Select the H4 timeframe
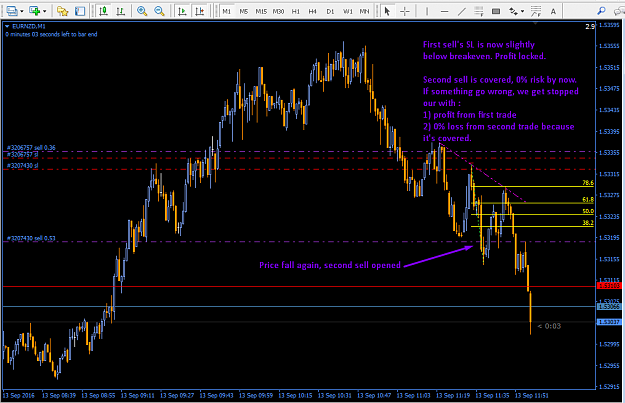 (x=312, y=12)
